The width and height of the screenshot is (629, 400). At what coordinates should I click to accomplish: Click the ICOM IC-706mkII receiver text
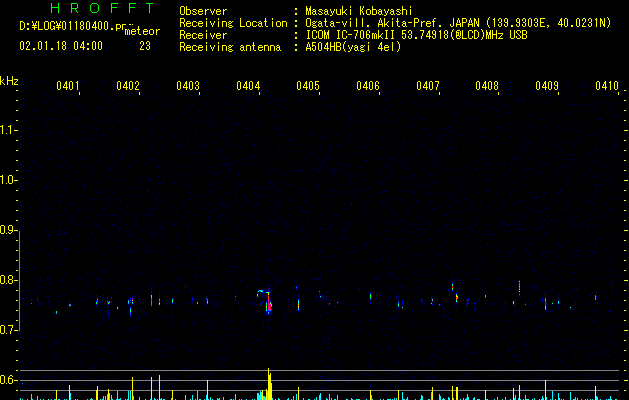tap(416, 35)
